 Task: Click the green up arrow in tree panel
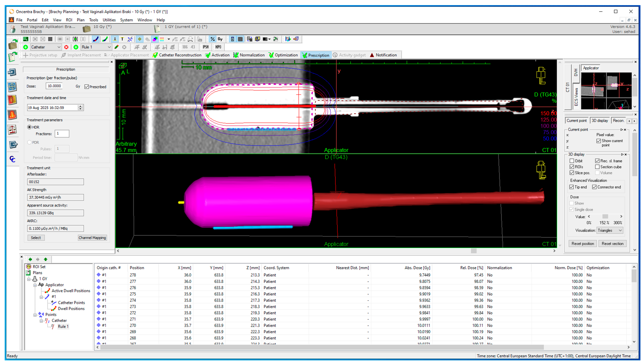click(45, 259)
